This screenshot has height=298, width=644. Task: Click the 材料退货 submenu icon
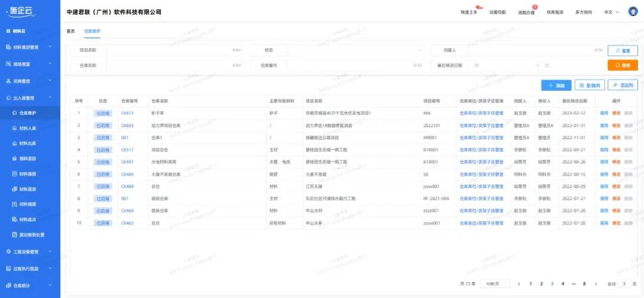pos(14,189)
